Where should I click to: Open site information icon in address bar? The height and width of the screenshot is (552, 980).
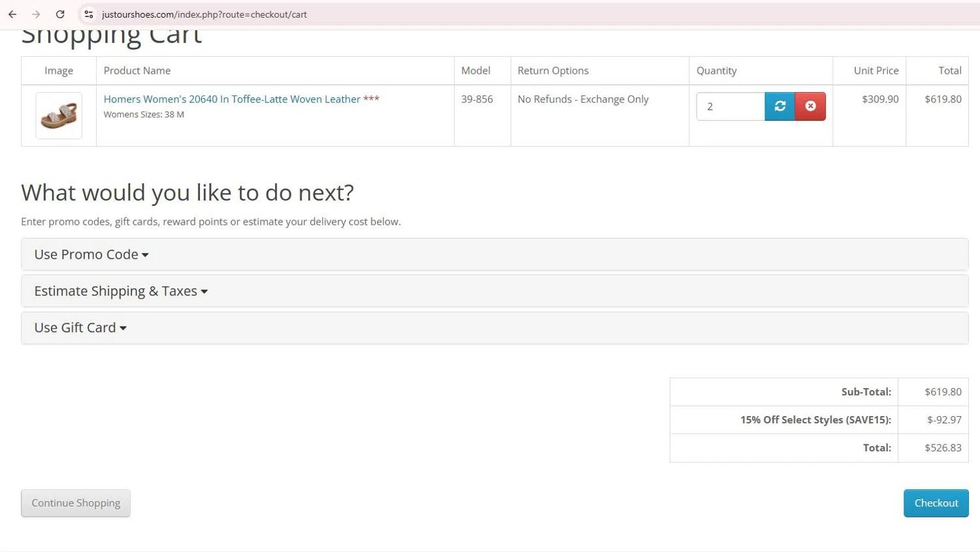(89, 14)
